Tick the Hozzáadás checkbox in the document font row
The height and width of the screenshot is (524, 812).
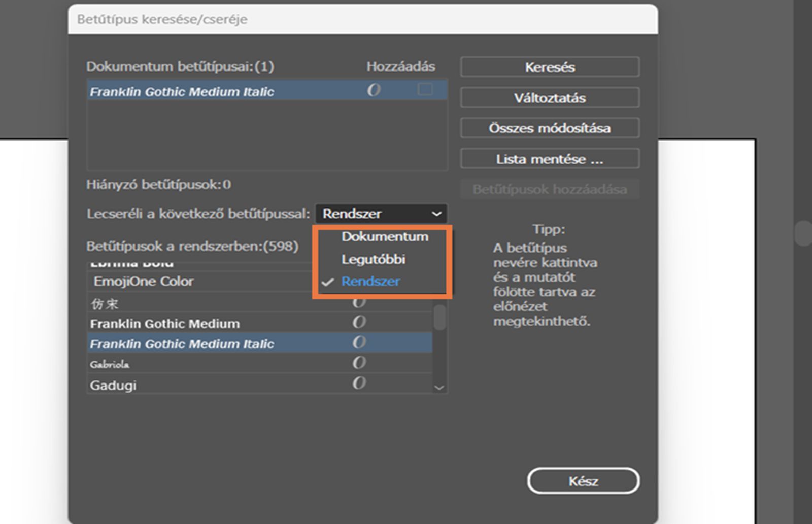click(x=425, y=90)
